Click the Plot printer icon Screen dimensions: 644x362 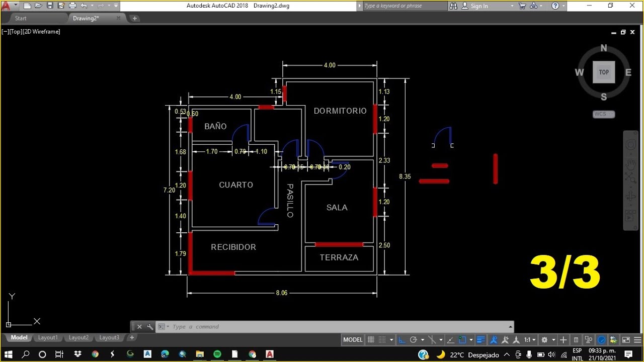click(x=72, y=6)
